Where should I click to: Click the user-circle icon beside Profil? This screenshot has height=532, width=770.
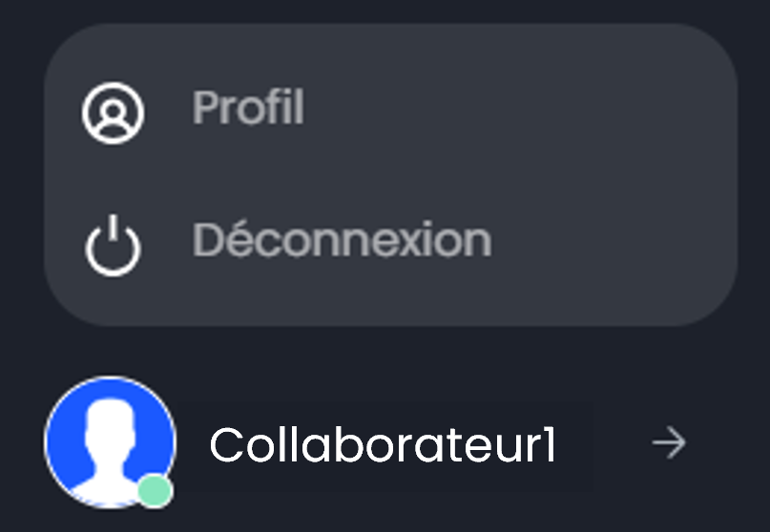point(113,113)
